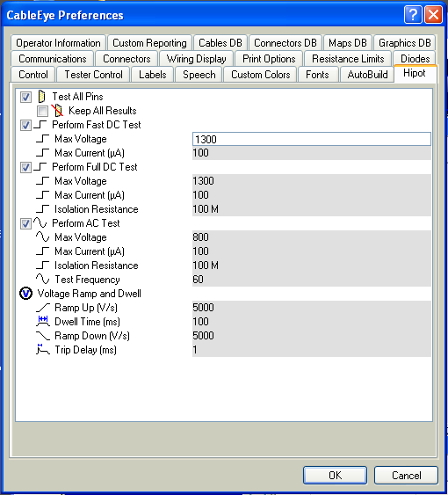The height and width of the screenshot is (495, 448).
Task: Click the Full DC Max Current value 100
Action: tap(312, 195)
